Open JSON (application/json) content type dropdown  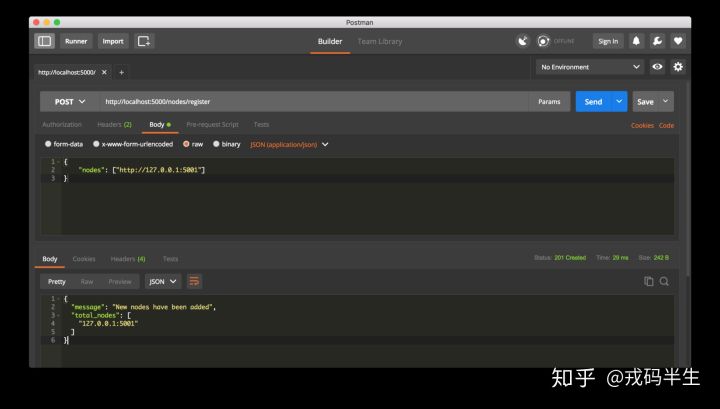click(x=289, y=144)
